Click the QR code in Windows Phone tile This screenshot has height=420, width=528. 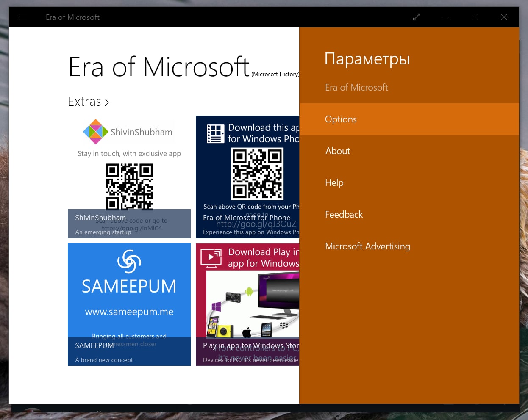[257, 174]
